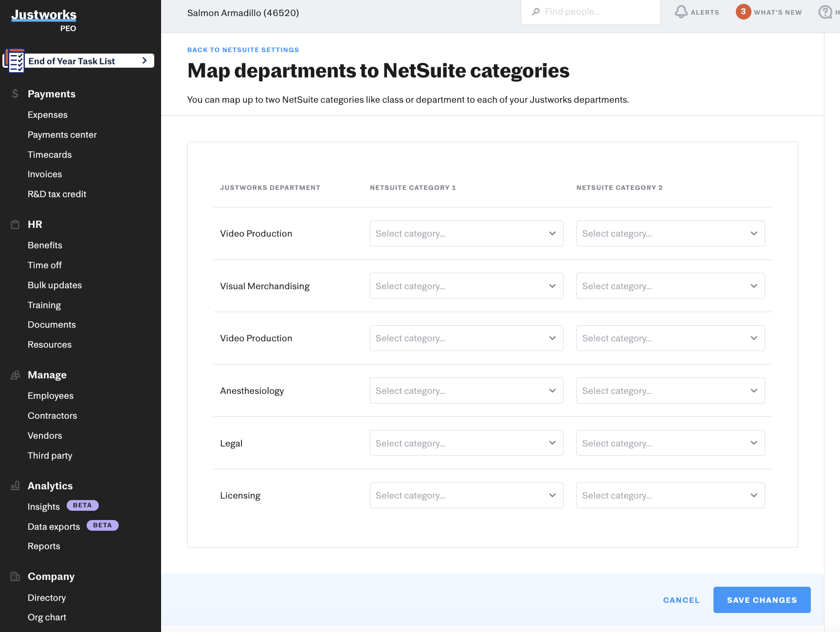Click the Find people search field

point(590,12)
